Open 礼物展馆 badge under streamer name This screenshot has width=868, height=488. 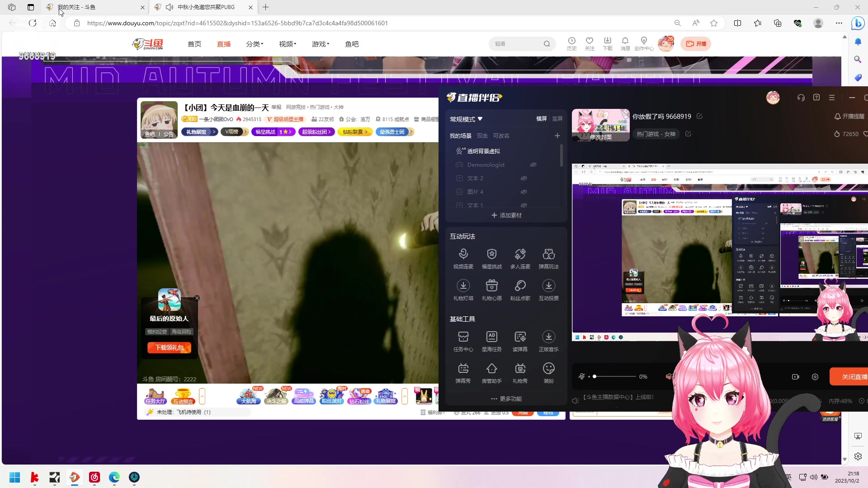click(x=199, y=132)
